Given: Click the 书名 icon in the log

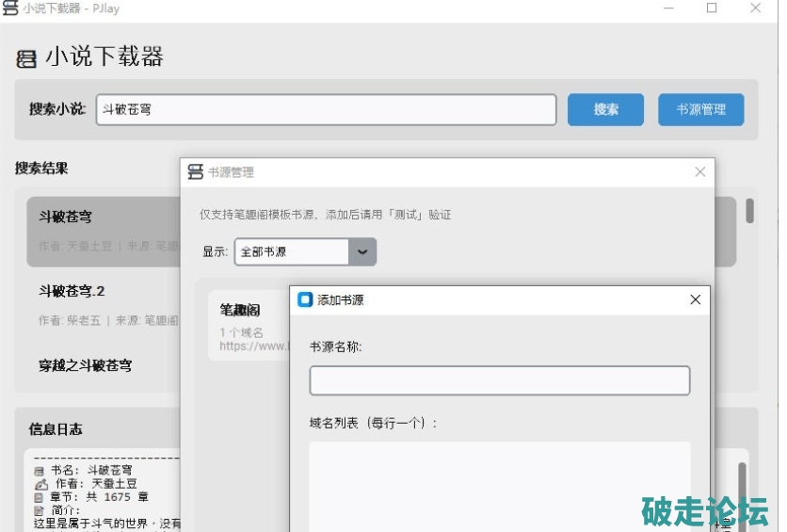Looking at the screenshot, I should point(40,471).
